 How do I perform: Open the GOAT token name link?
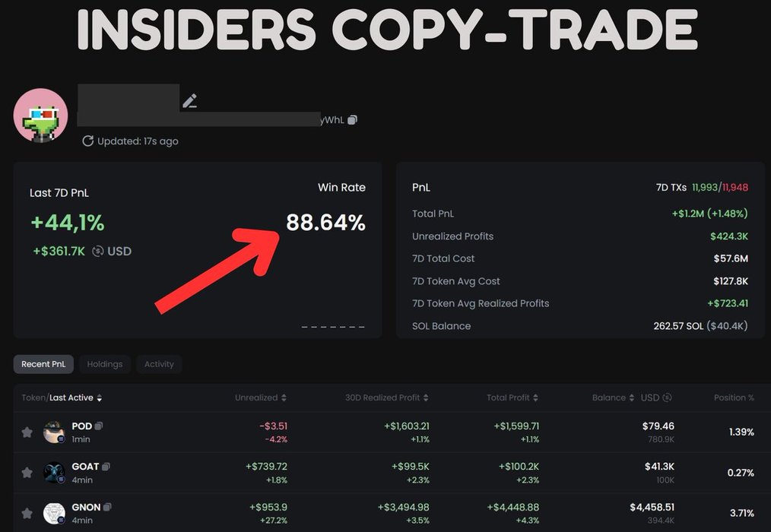[x=85, y=467]
